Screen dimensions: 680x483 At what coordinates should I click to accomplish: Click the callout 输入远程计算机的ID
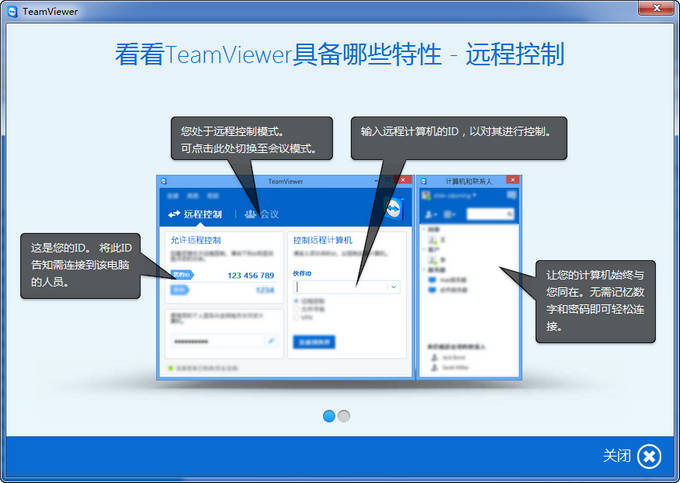(459, 138)
